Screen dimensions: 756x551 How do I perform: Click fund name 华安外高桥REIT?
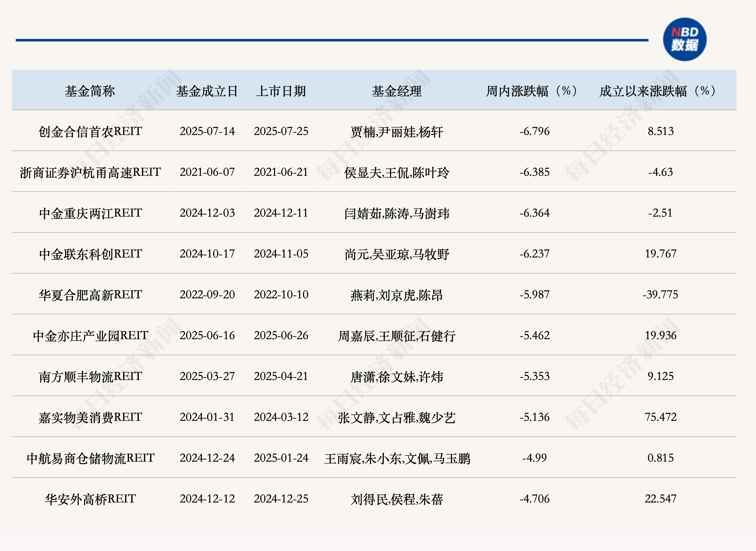coord(90,499)
